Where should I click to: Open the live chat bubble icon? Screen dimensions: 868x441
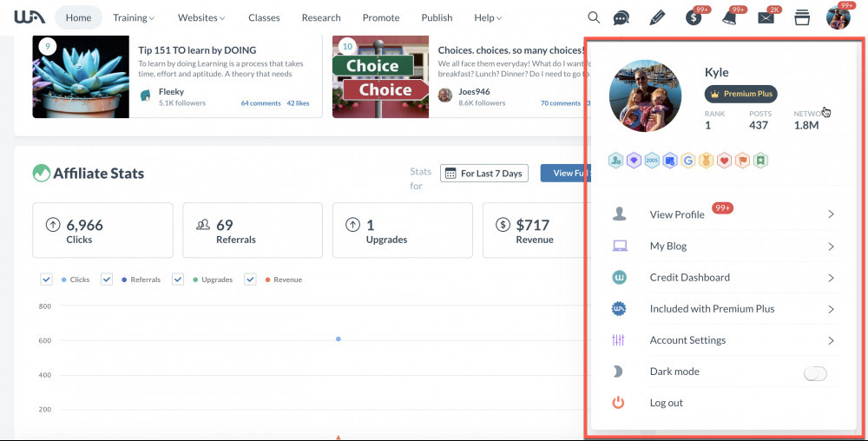(x=621, y=17)
